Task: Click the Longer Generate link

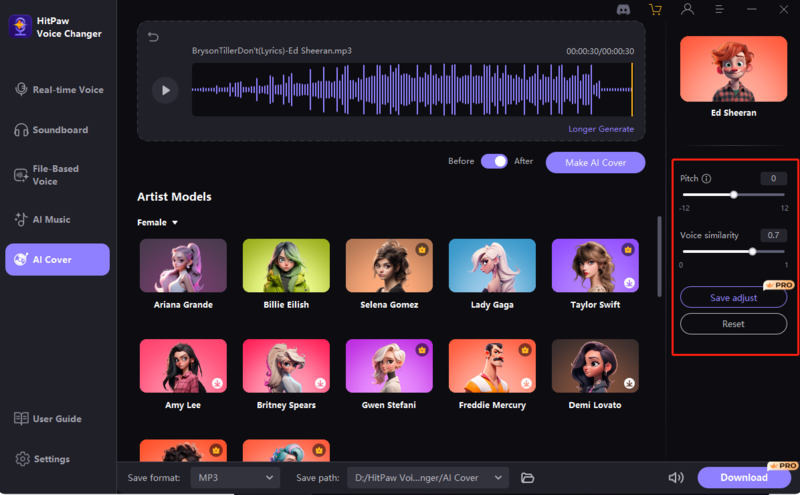Action: 601,129
